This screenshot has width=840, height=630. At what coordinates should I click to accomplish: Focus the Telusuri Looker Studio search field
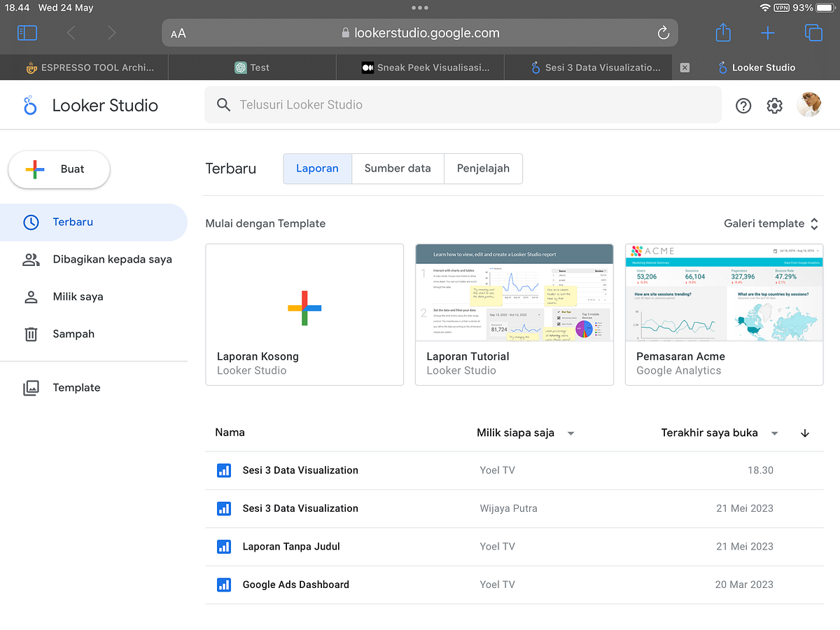click(463, 105)
